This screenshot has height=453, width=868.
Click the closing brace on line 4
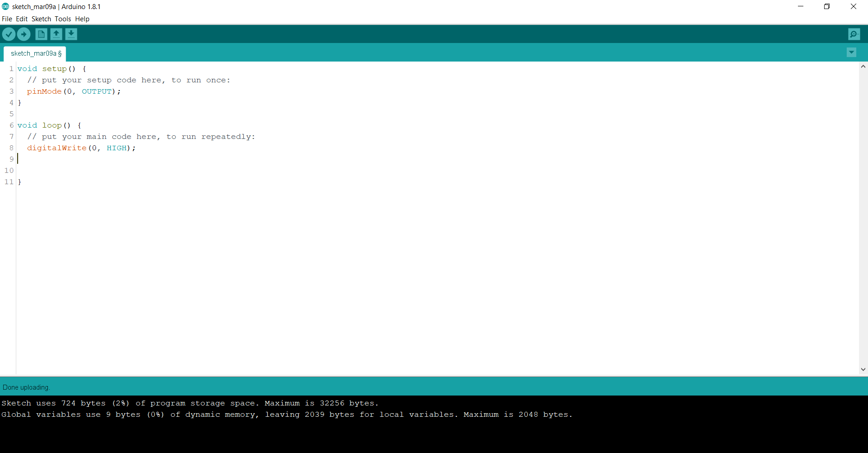[19, 103]
